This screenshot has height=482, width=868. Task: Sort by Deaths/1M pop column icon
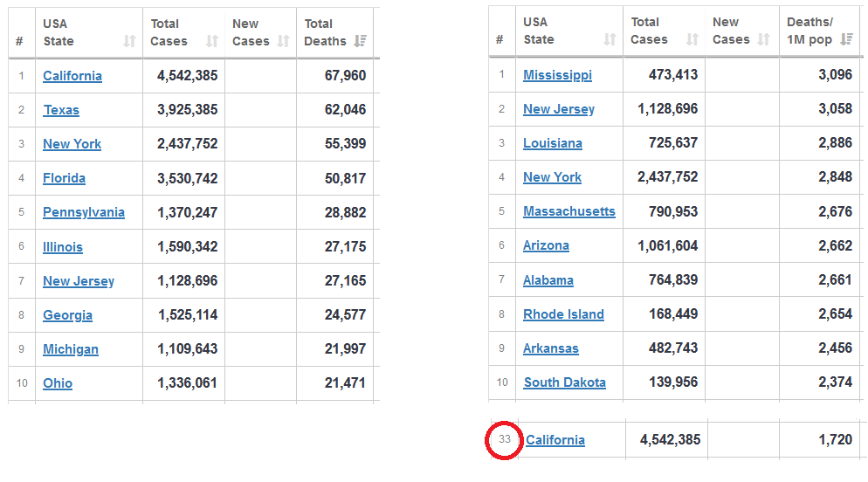[x=846, y=39]
